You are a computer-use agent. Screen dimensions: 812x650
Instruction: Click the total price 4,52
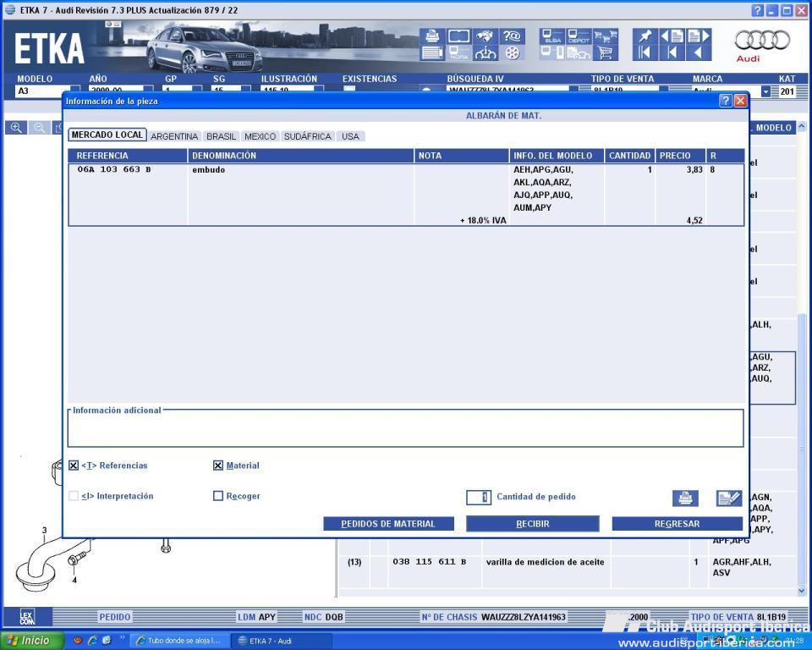pos(694,220)
